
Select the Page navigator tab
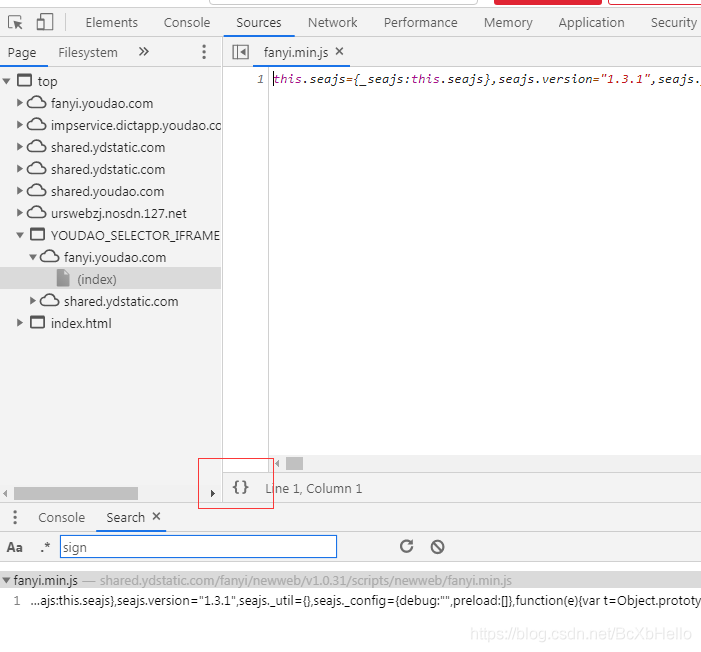click(22, 52)
